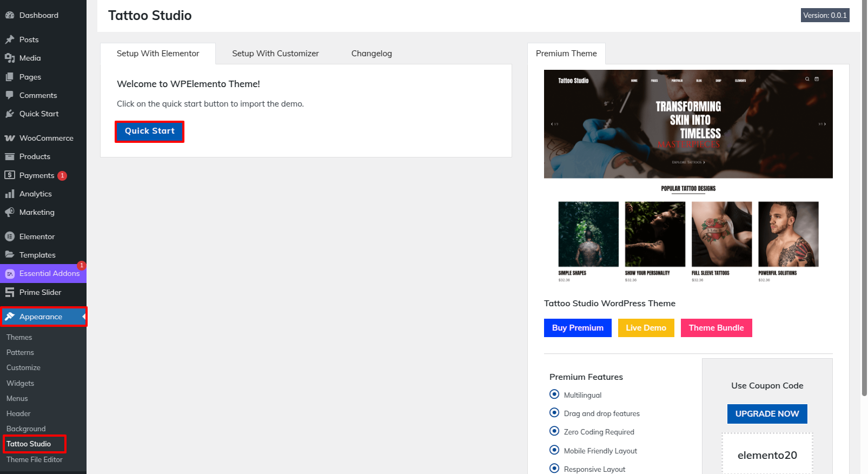This screenshot has width=868, height=474.
Task: Click the Full Sleeve Tattoos thumbnail
Action: [721, 234]
